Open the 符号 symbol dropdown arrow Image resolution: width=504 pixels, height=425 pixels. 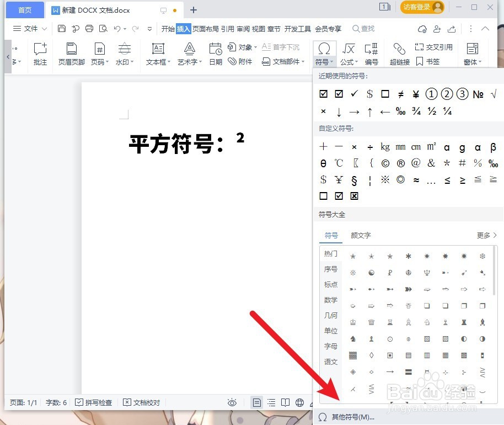(x=331, y=61)
